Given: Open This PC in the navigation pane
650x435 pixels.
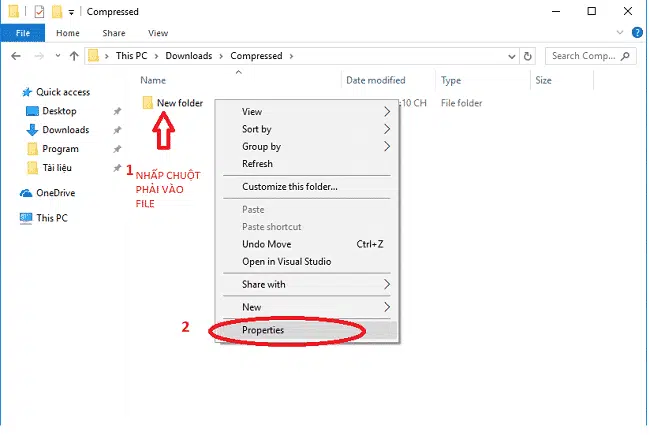Looking at the screenshot, I should [x=50, y=217].
